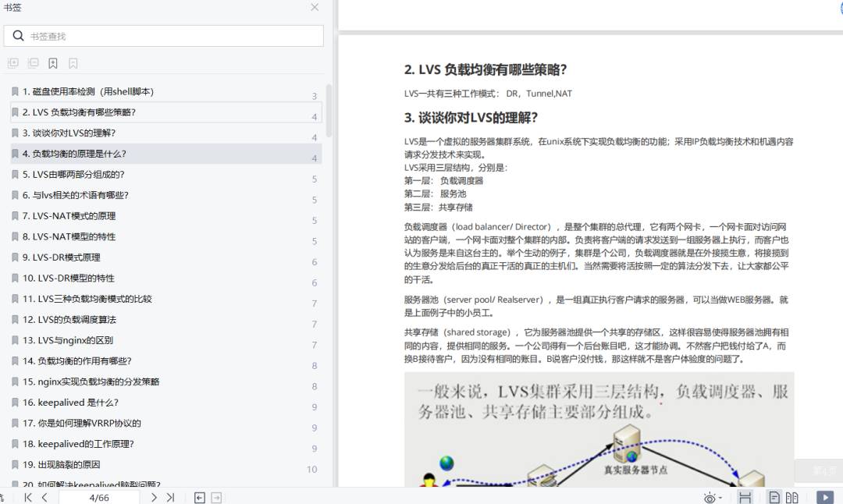Go to the previous page
The height and width of the screenshot is (504, 843).
click(x=44, y=498)
